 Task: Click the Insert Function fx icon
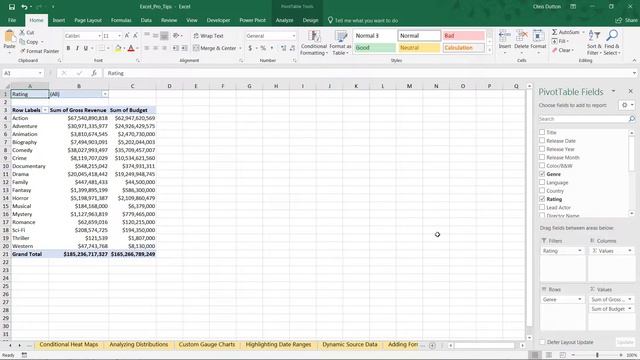point(94,73)
